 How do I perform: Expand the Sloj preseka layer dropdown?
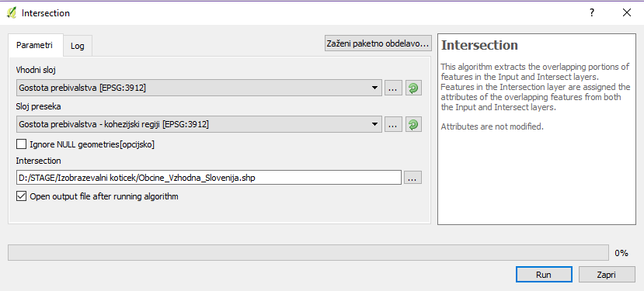pyautogui.click(x=199, y=124)
